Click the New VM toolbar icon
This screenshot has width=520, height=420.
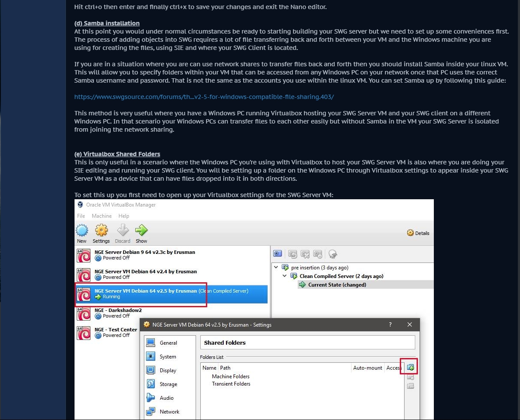[x=82, y=231]
